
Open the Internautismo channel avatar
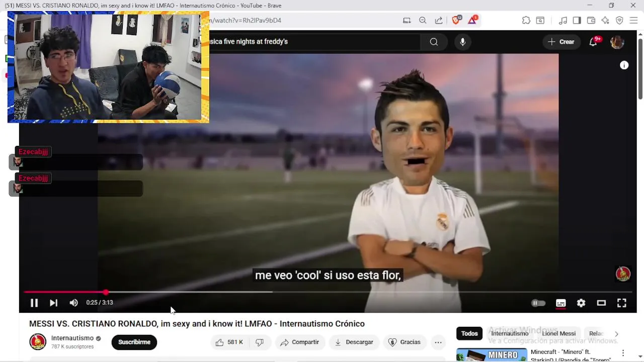(x=38, y=342)
